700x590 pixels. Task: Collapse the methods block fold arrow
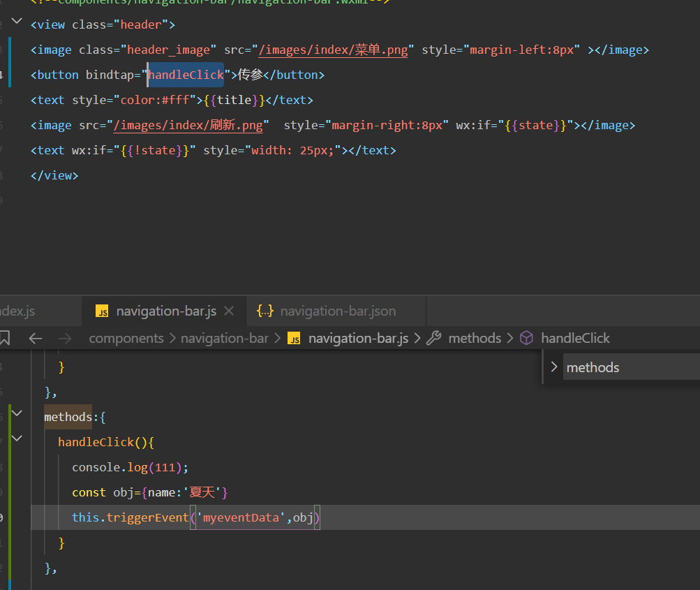pos(17,413)
